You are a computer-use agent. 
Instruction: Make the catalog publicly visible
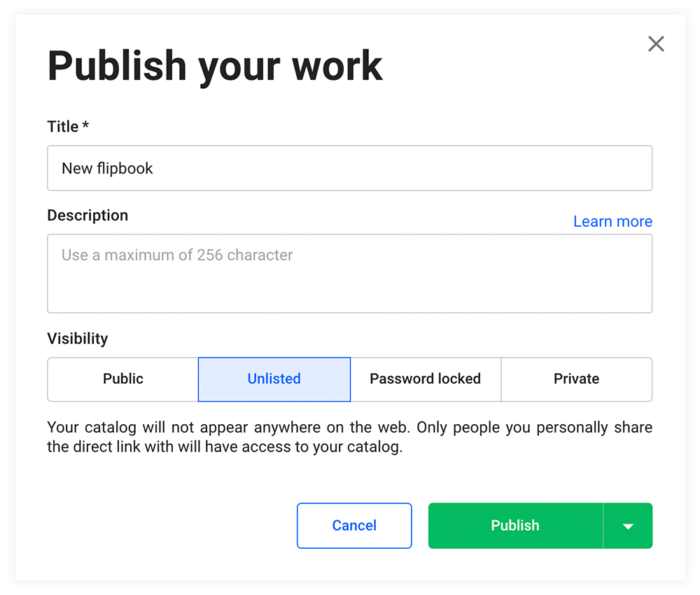[x=122, y=379]
